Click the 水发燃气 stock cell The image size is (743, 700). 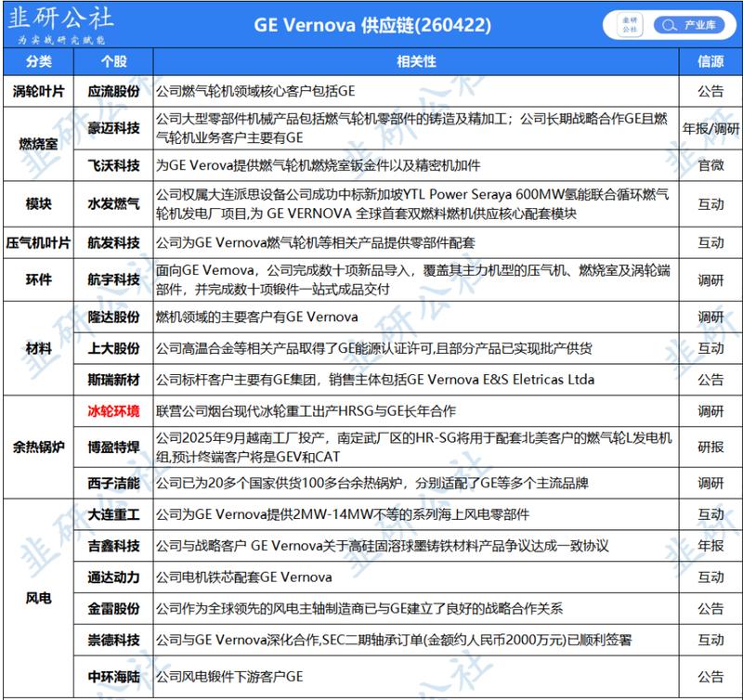113,204
